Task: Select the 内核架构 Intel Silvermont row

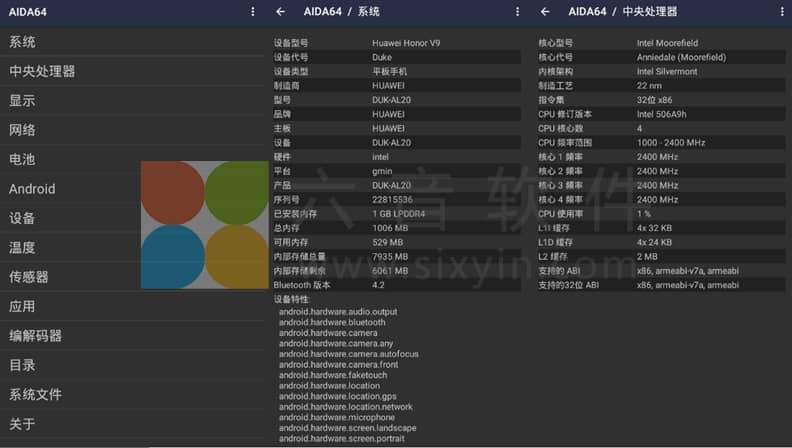Action: pyautogui.click(x=661, y=71)
